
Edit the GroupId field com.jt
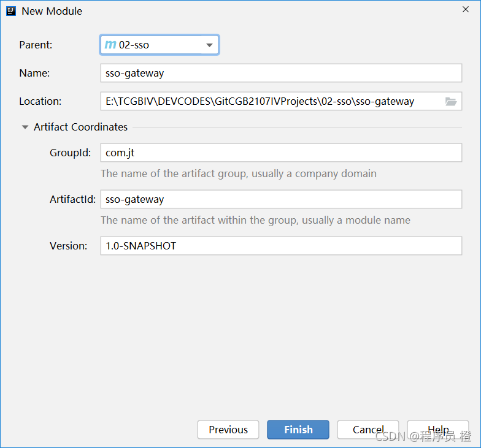tap(281, 153)
